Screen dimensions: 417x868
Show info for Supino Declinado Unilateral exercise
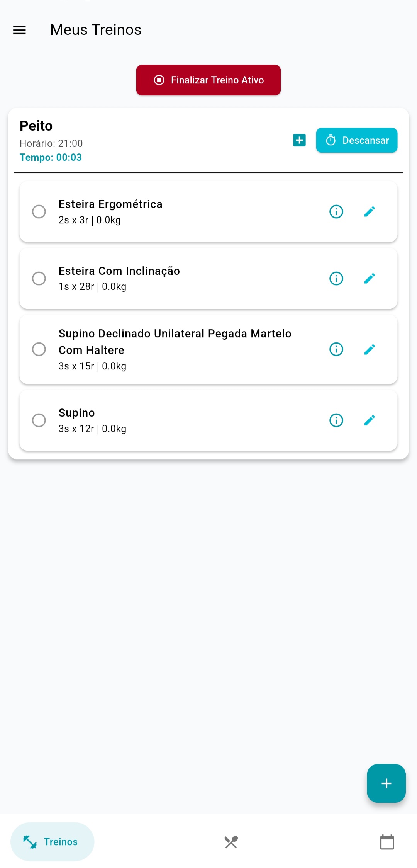[x=336, y=349]
